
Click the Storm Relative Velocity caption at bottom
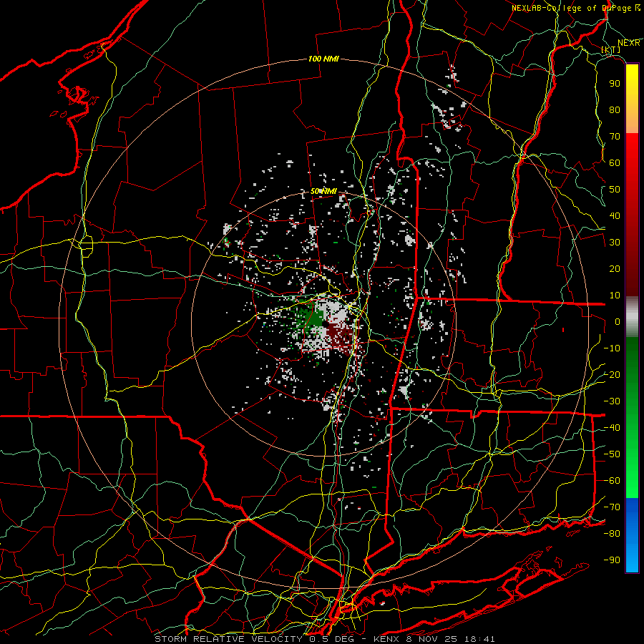[x=324, y=639]
